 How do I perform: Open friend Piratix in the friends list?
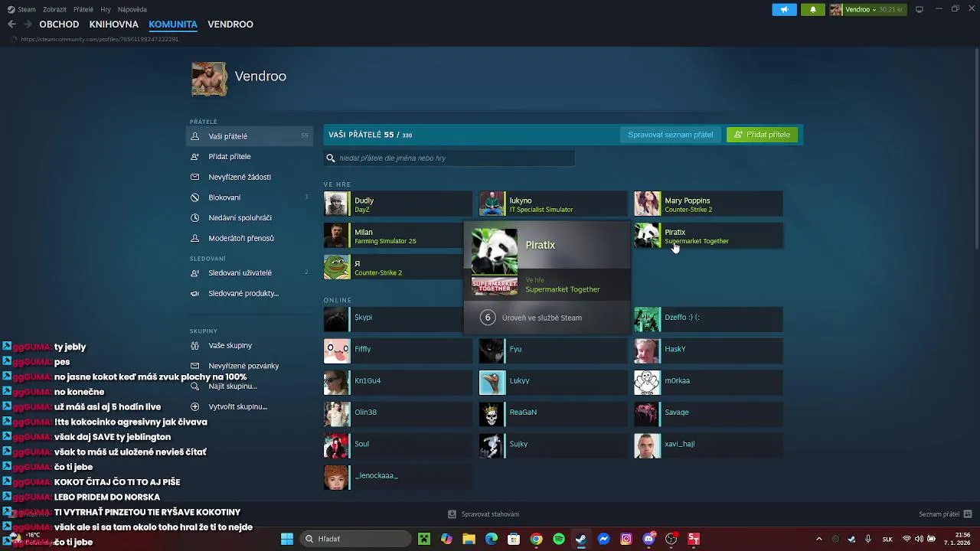pos(708,236)
